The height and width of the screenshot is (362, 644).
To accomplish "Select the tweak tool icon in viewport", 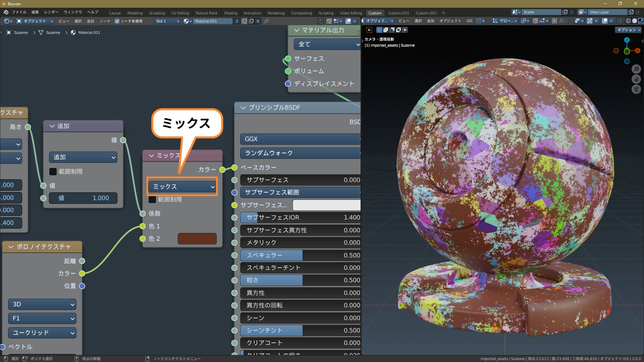I will tap(369, 30).
